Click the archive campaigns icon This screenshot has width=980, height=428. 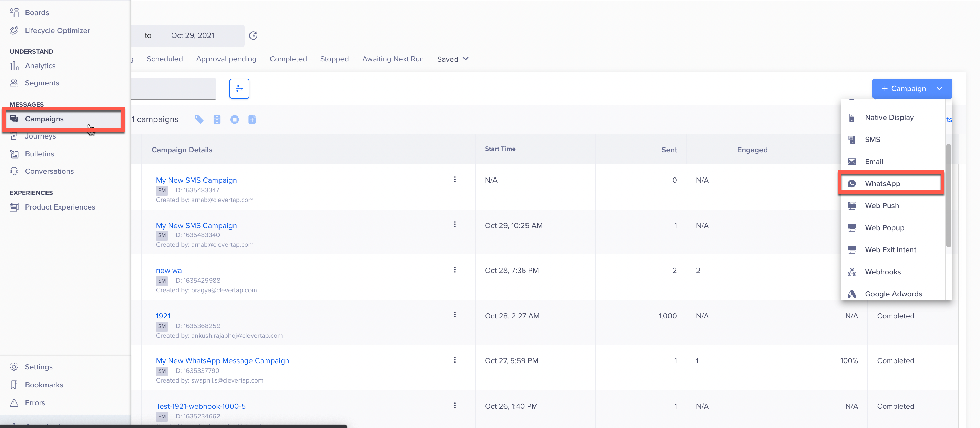click(x=217, y=120)
